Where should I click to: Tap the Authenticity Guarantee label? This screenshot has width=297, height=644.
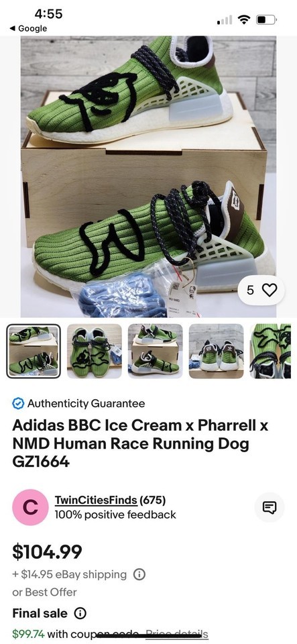pyautogui.click(x=86, y=404)
